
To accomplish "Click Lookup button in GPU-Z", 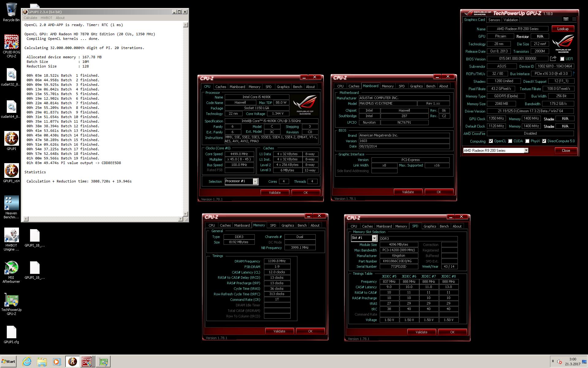I will tap(563, 29).
